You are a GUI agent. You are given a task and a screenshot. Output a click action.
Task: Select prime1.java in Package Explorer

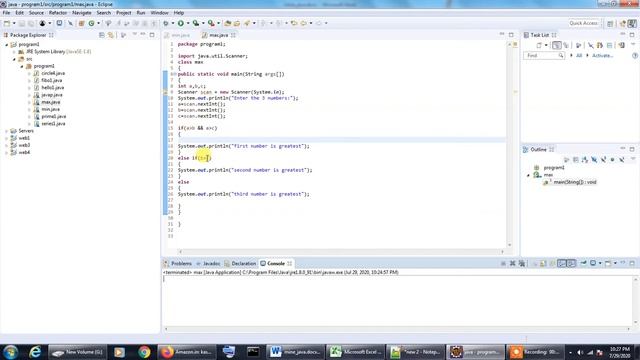(x=53, y=116)
